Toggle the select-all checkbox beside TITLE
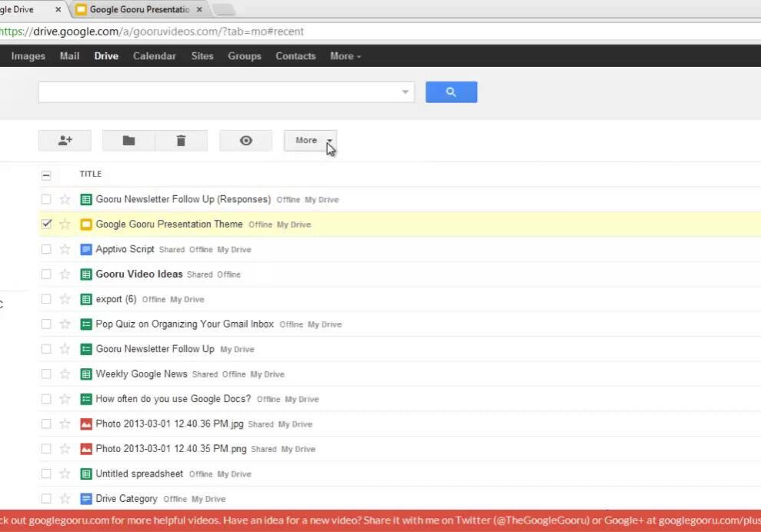Image resolution: width=761 pixels, height=532 pixels. pos(46,175)
